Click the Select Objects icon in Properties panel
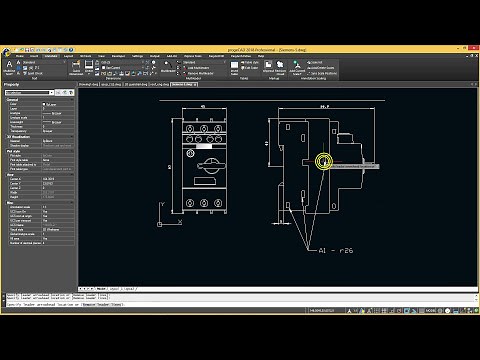 click(65, 92)
